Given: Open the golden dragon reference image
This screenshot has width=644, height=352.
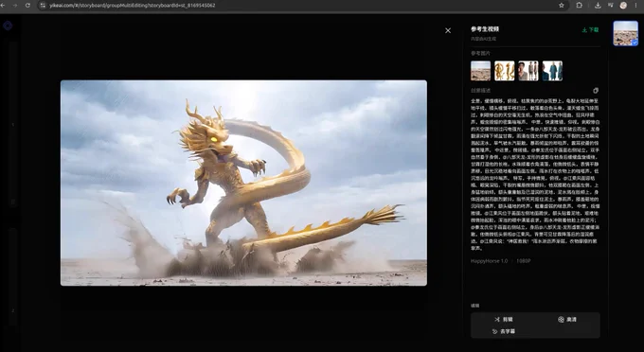Looking at the screenshot, I should point(505,71).
